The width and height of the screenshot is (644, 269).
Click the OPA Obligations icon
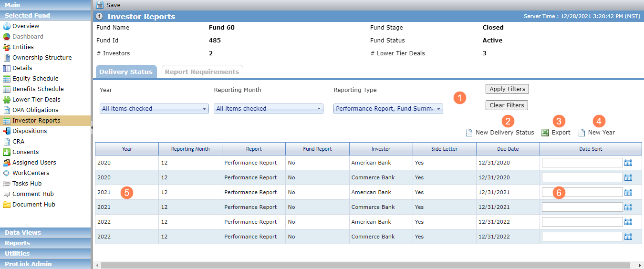pyautogui.click(x=7, y=110)
